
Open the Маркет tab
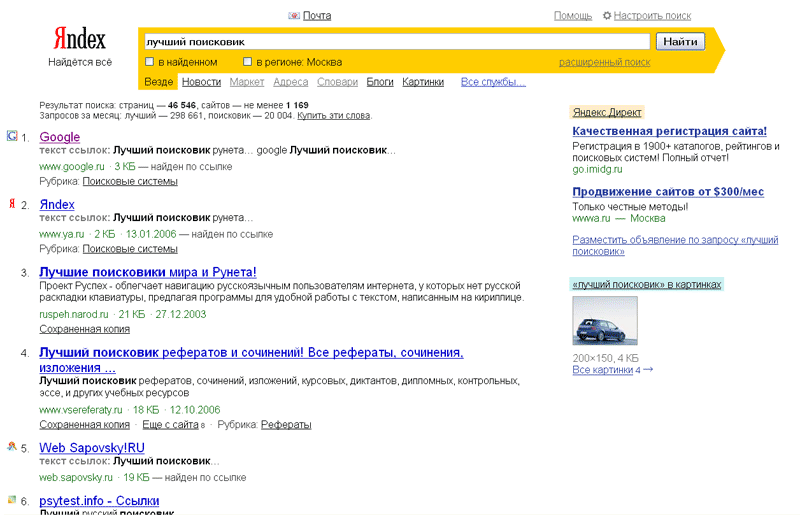click(x=247, y=82)
